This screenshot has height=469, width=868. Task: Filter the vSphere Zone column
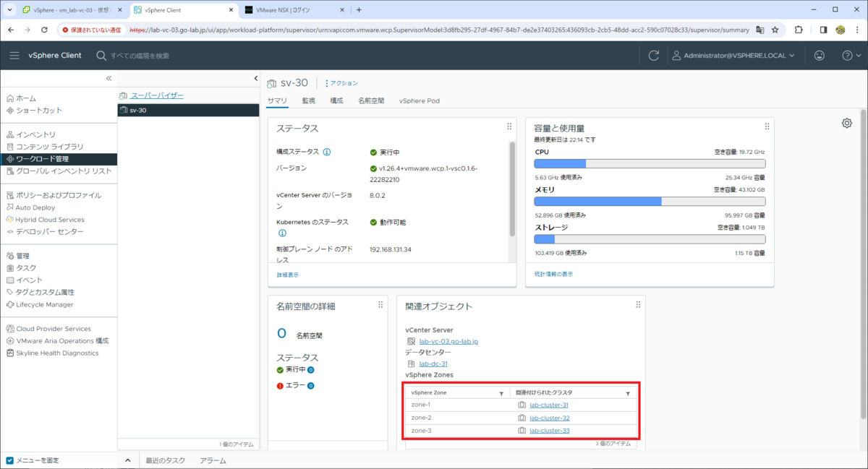click(501, 393)
